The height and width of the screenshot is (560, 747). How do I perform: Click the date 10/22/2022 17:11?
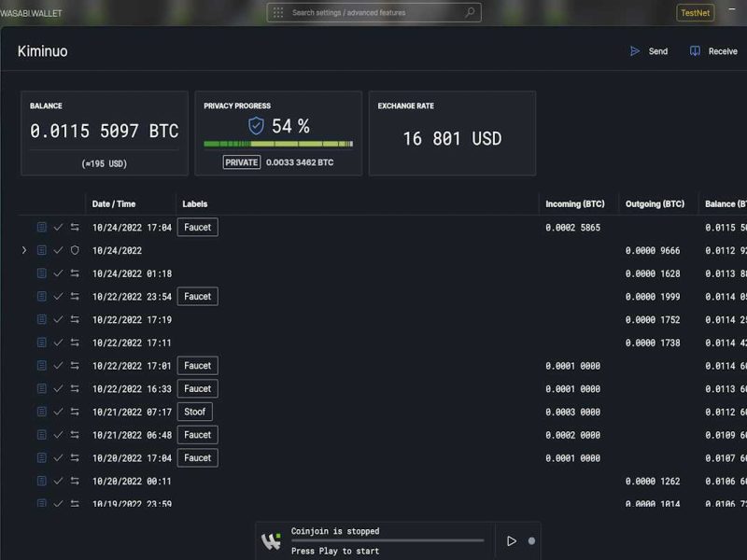pyautogui.click(x=132, y=343)
